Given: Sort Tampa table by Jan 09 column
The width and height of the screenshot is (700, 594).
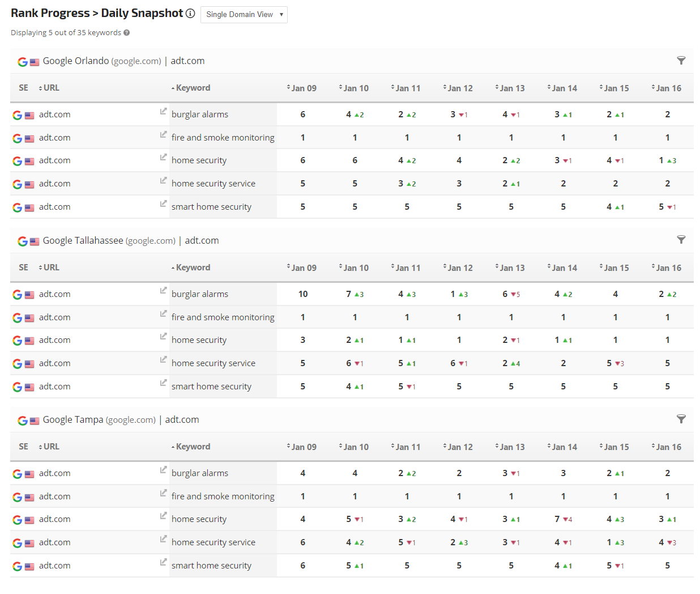Looking at the screenshot, I should click(x=303, y=447).
